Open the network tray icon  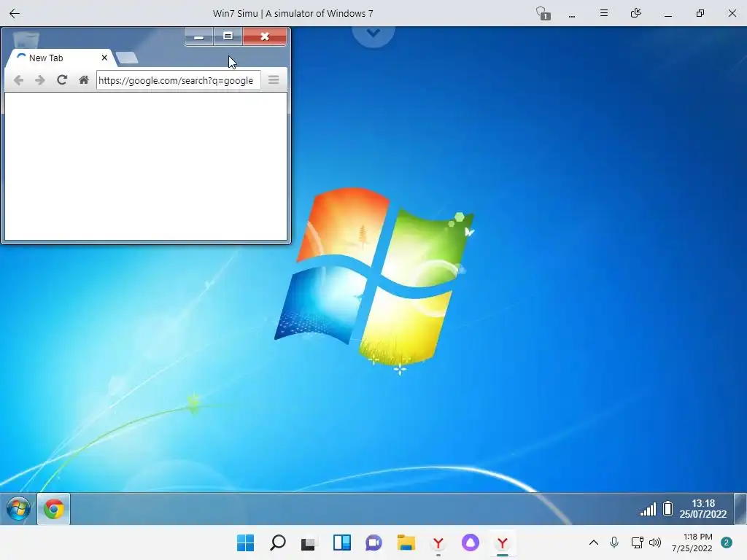point(637,542)
